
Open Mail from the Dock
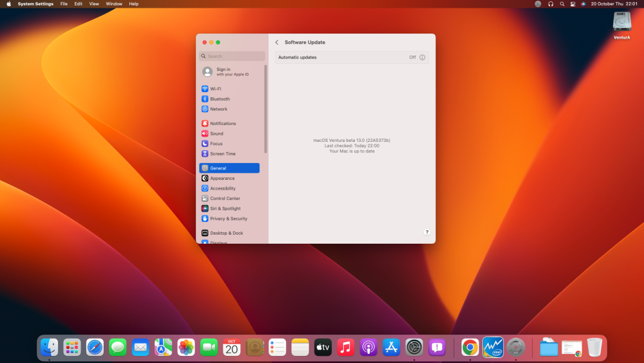point(140,348)
